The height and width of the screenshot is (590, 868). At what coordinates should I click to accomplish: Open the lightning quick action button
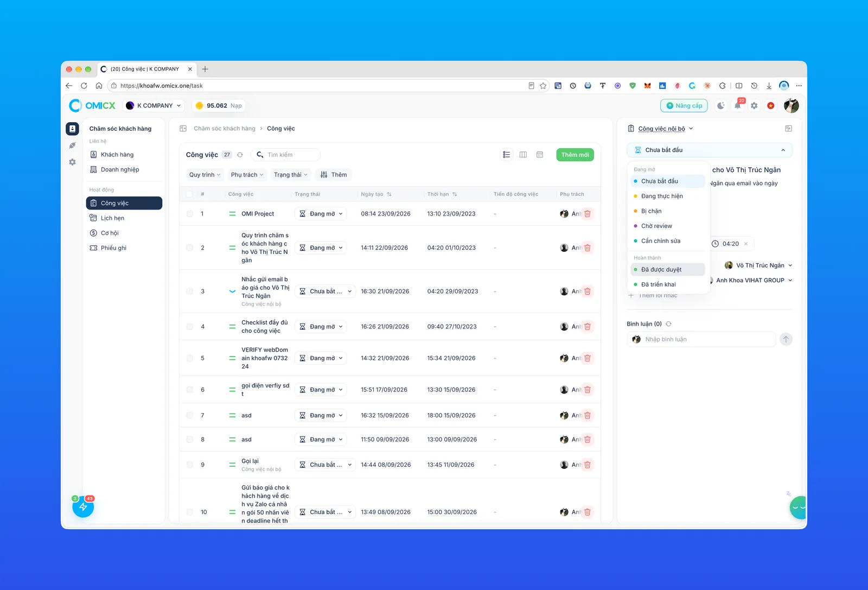(83, 507)
